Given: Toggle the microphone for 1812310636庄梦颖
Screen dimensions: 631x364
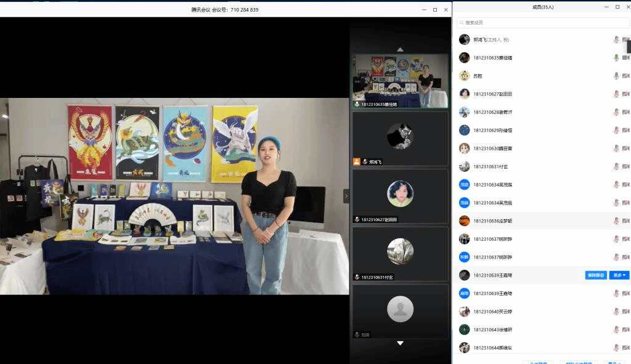Looking at the screenshot, I should (616, 220).
